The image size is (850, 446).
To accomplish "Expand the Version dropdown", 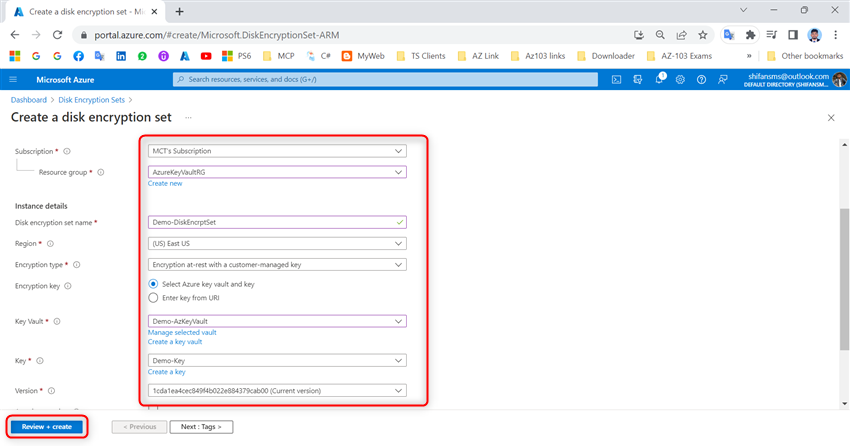I will tap(277, 391).
